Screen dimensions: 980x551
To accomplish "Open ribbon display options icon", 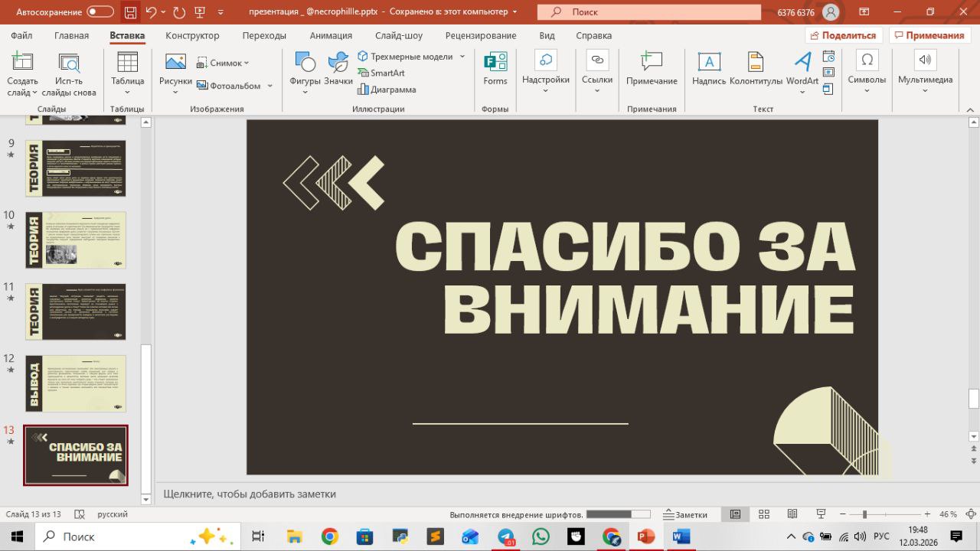I will pos(864,12).
